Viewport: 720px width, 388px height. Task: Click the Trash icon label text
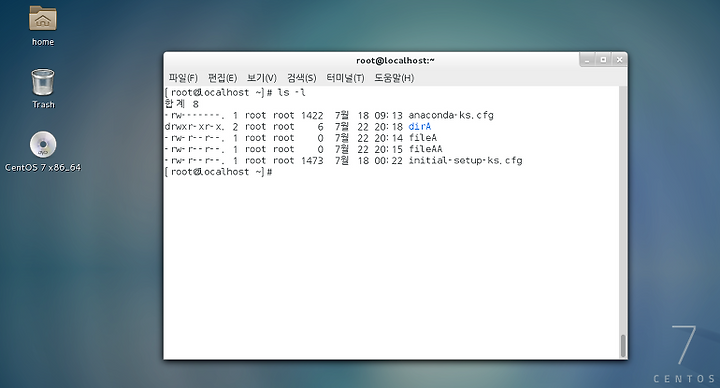[43, 105]
